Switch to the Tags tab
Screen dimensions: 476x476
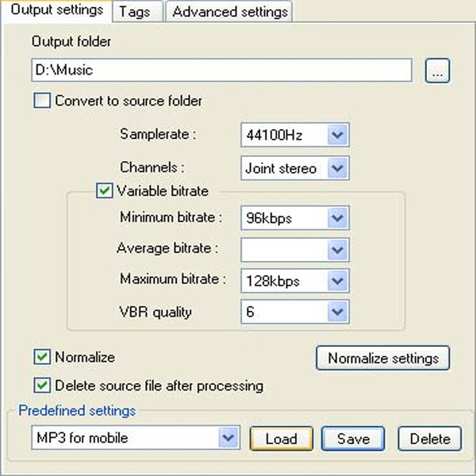click(x=137, y=12)
